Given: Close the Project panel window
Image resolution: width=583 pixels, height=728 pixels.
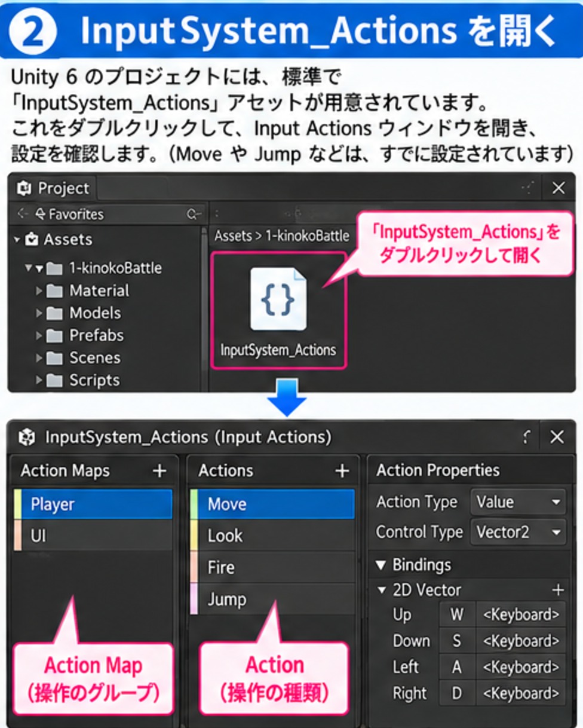Looking at the screenshot, I should tap(559, 188).
